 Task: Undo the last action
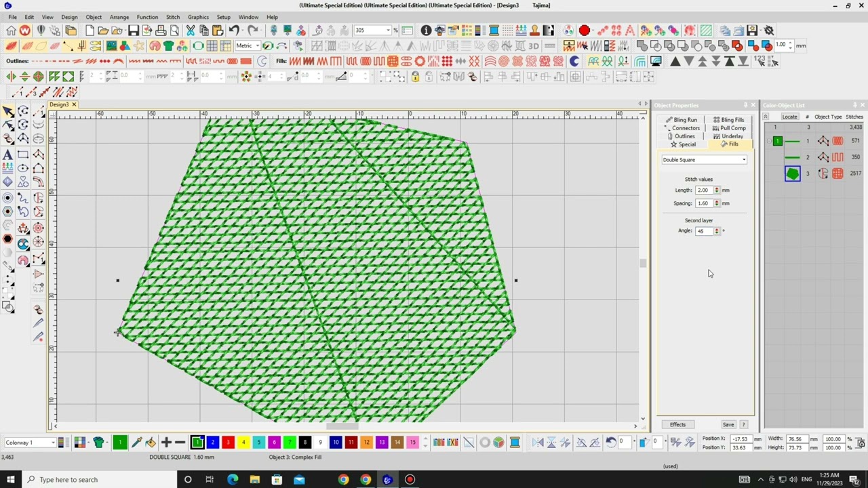coord(235,30)
